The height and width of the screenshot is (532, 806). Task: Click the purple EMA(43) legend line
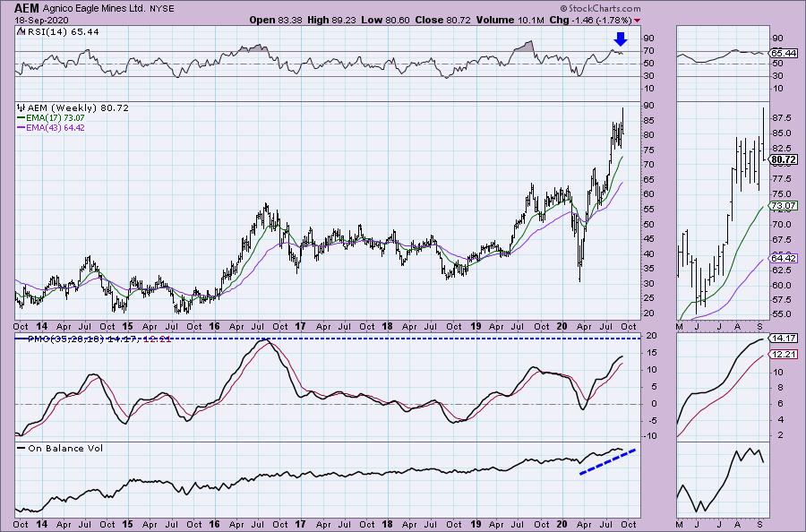click(x=21, y=128)
